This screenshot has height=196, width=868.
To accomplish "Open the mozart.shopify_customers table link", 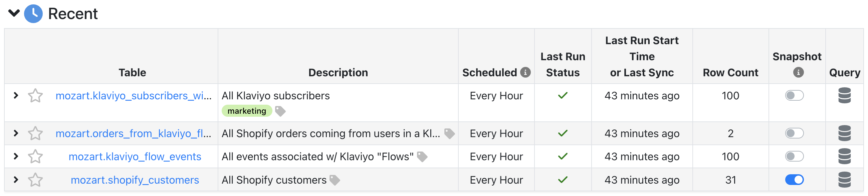I will pyautogui.click(x=135, y=180).
